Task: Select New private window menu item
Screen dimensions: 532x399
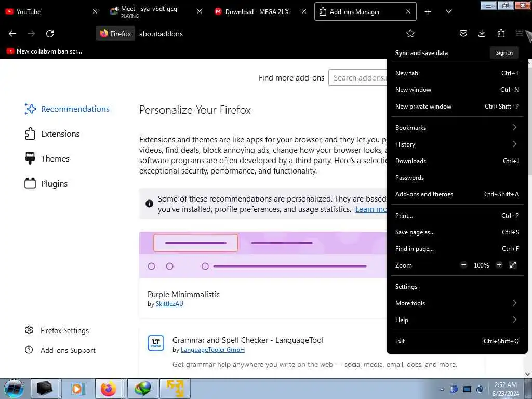Action: 457,106
